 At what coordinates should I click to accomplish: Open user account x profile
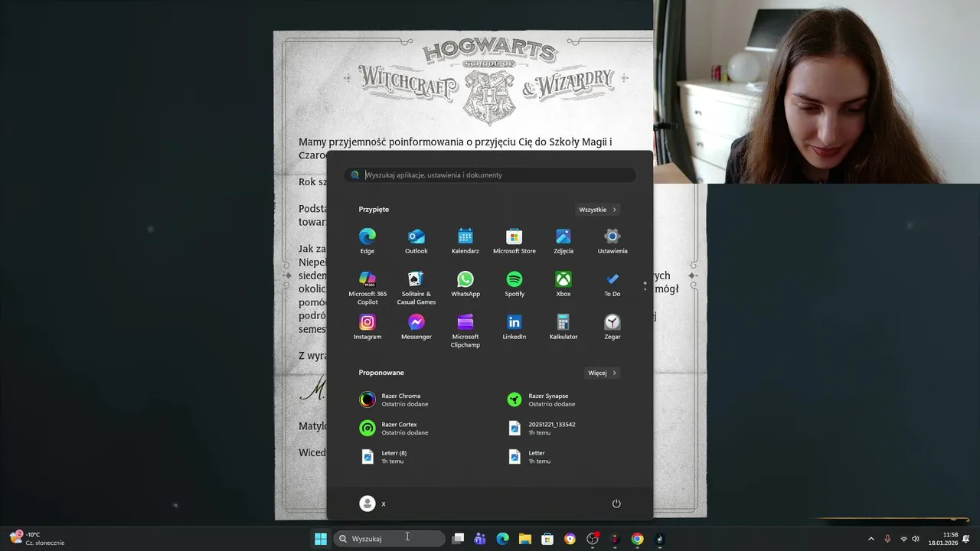coord(373,504)
